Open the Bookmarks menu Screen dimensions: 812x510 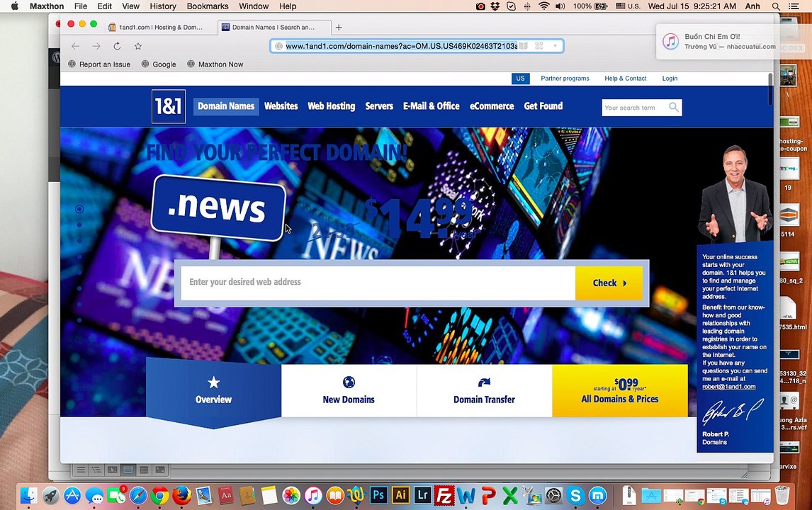(x=208, y=6)
